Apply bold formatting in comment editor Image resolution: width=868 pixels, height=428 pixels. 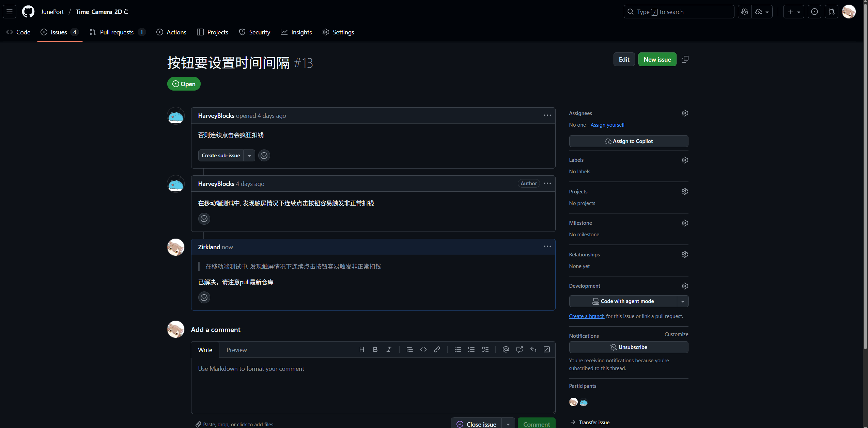pyautogui.click(x=375, y=349)
